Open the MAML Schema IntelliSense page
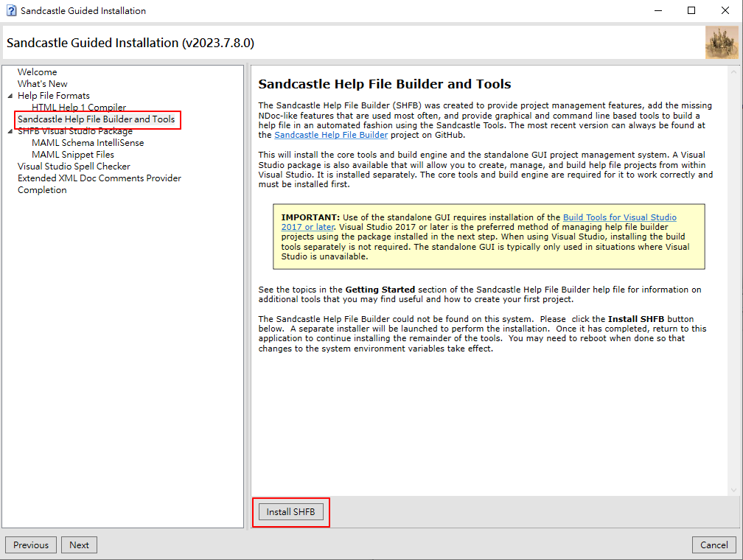This screenshot has width=743, height=560. coord(88,143)
